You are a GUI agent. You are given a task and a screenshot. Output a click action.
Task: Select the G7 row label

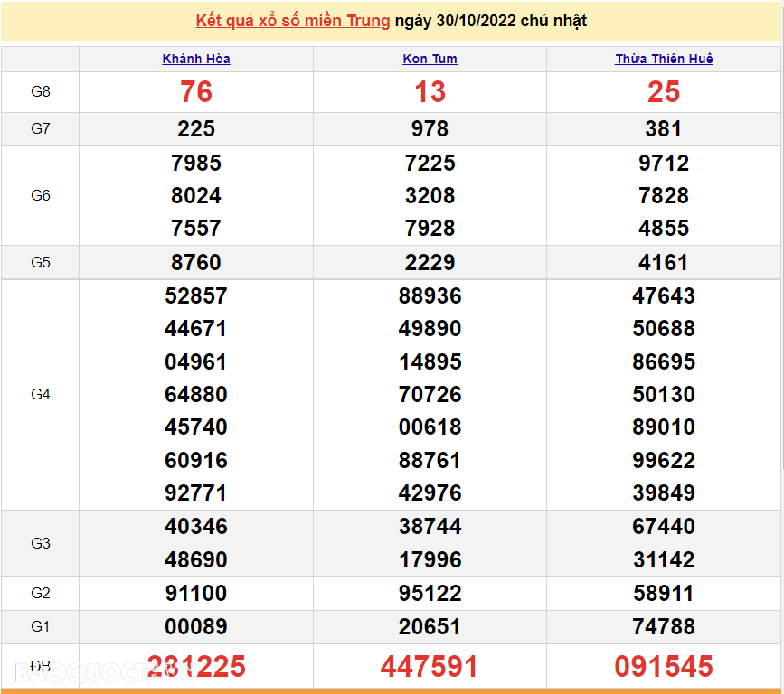point(41,129)
